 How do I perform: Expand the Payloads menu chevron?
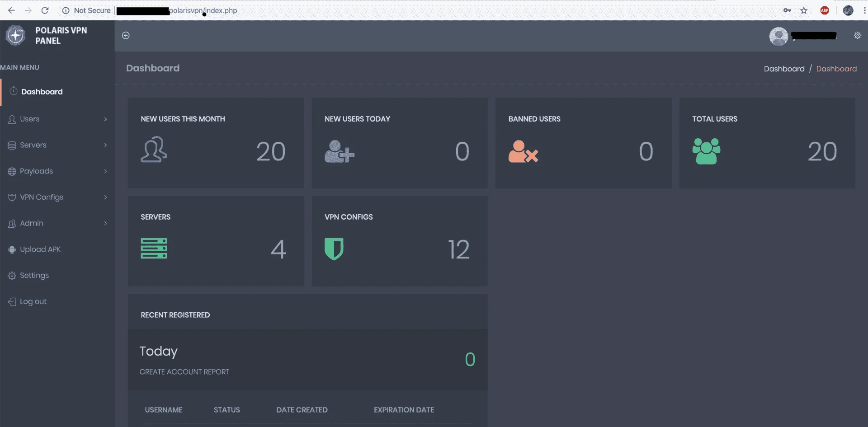click(105, 171)
